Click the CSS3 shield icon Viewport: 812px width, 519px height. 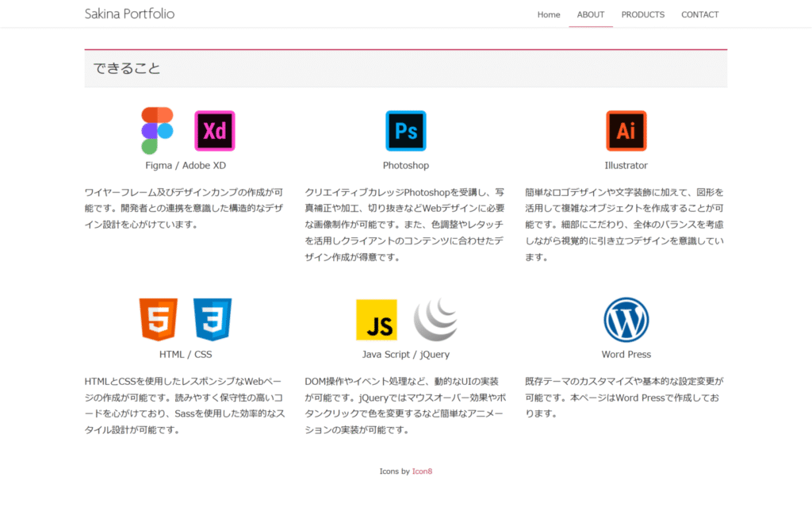point(213,319)
